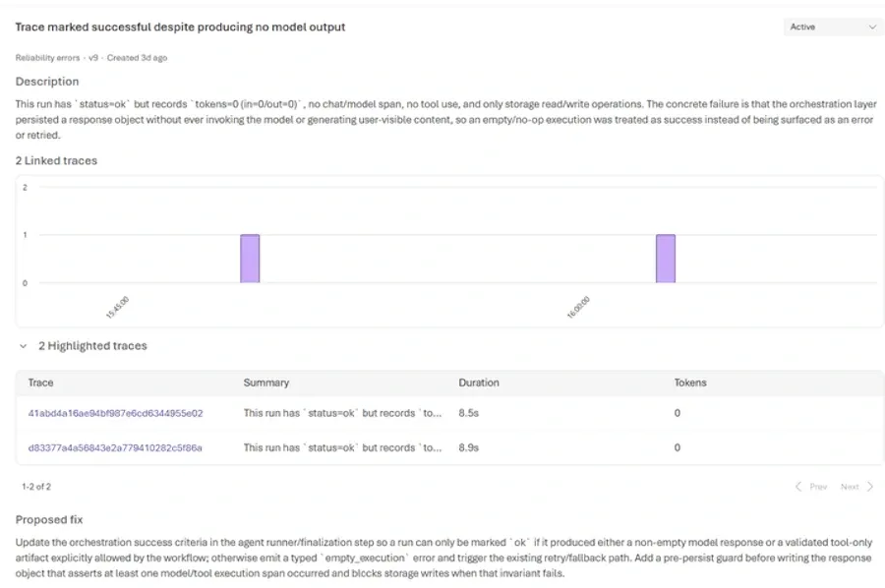Click the Summary column header

point(265,382)
